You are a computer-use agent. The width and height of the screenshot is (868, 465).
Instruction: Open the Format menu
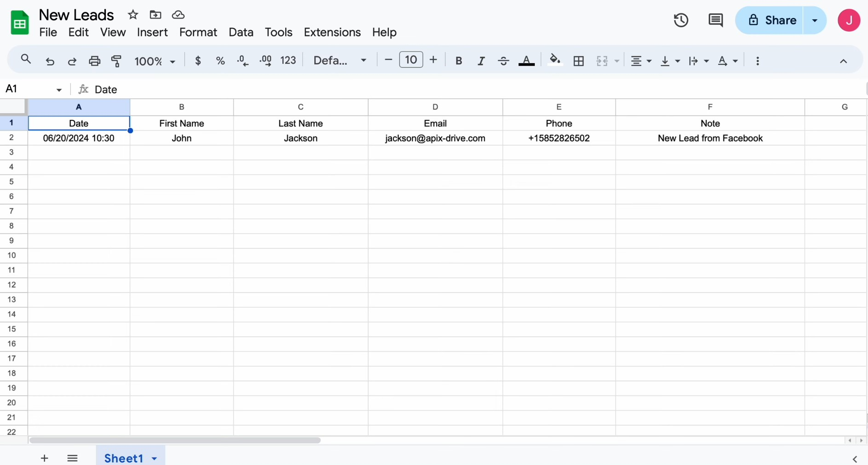click(198, 32)
